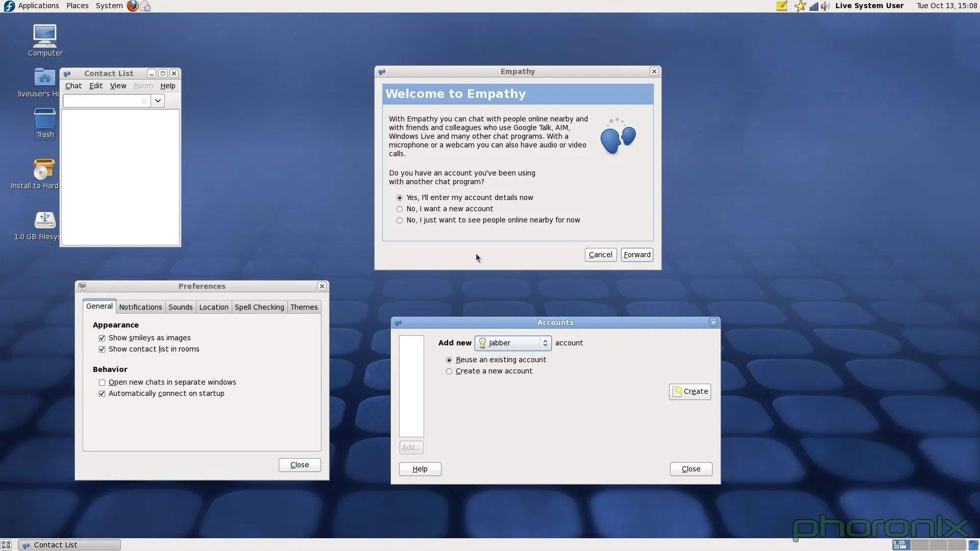This screenshot has height=551, width=980.
Task: Switch to the General tab in Preferences
Action: 99,306
